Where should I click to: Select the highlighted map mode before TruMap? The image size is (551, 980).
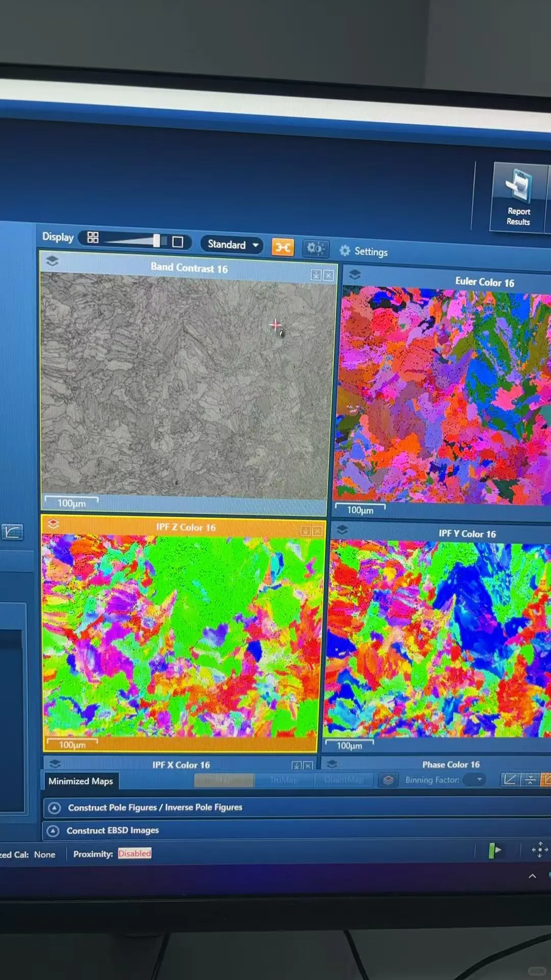click(x=224, y=780)
